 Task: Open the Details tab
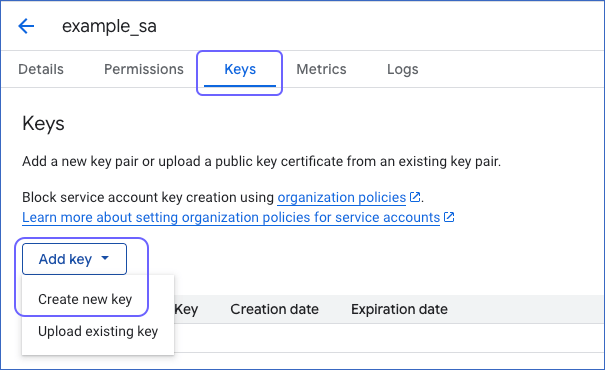point(41,69)
